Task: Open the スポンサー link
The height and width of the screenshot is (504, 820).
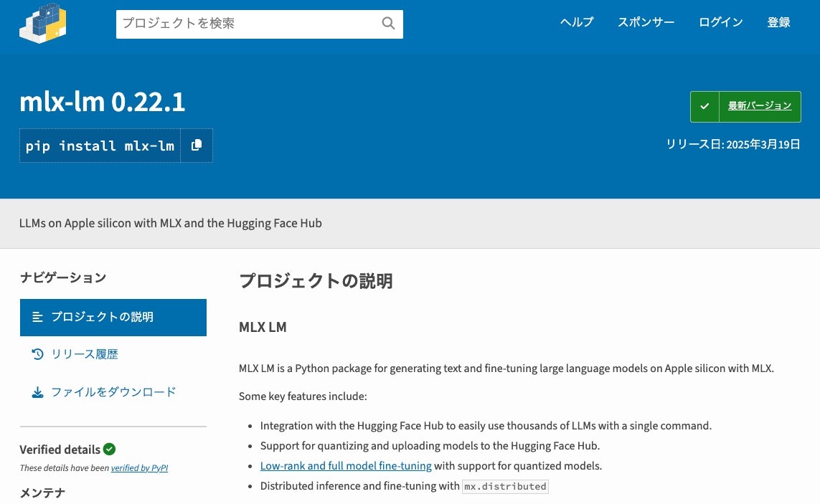Action: (646, 22)
